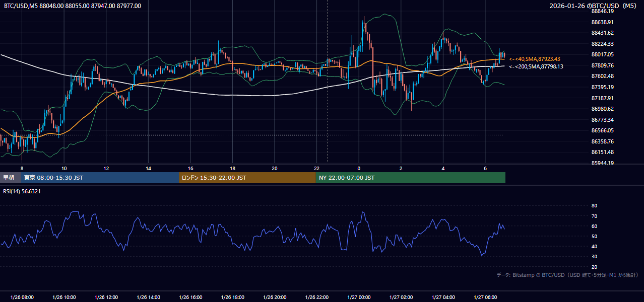Viewport: 644px width, 302px height.
Task: Click the price chart hour tick 16
Action: click(x=190, y=168)
